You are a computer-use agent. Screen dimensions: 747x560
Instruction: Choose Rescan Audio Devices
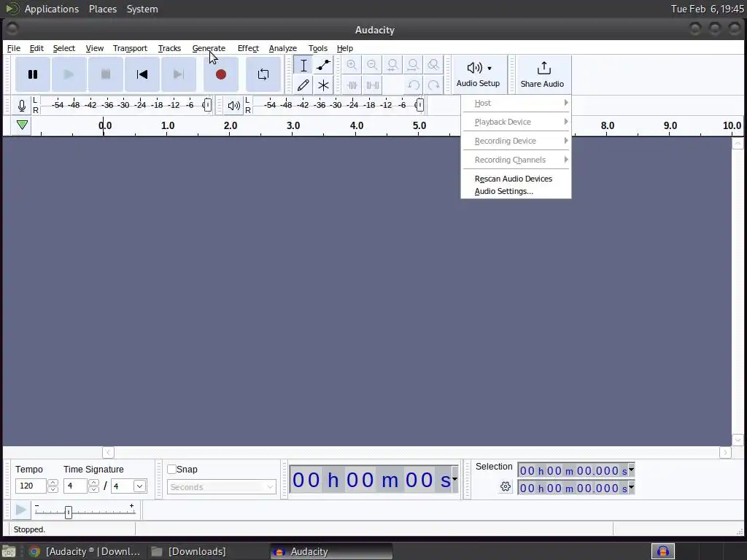tap(516, 179)
